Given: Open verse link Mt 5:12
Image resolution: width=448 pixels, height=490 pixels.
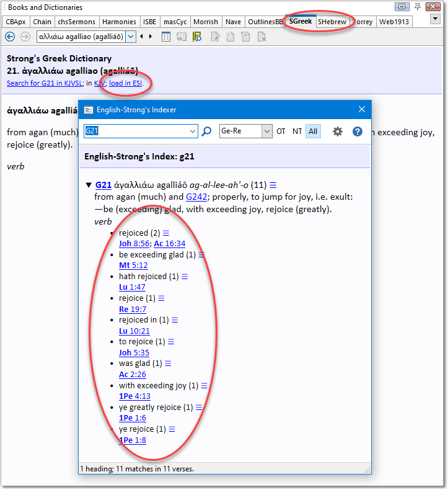Looking at the screenshot, I should click(133, 265).
